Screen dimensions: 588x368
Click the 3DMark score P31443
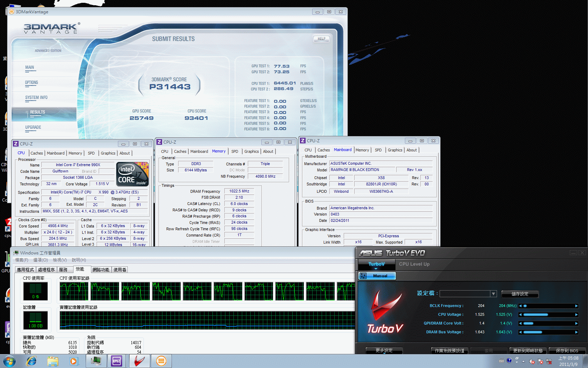pyautogui.click(x=170, y=87)
